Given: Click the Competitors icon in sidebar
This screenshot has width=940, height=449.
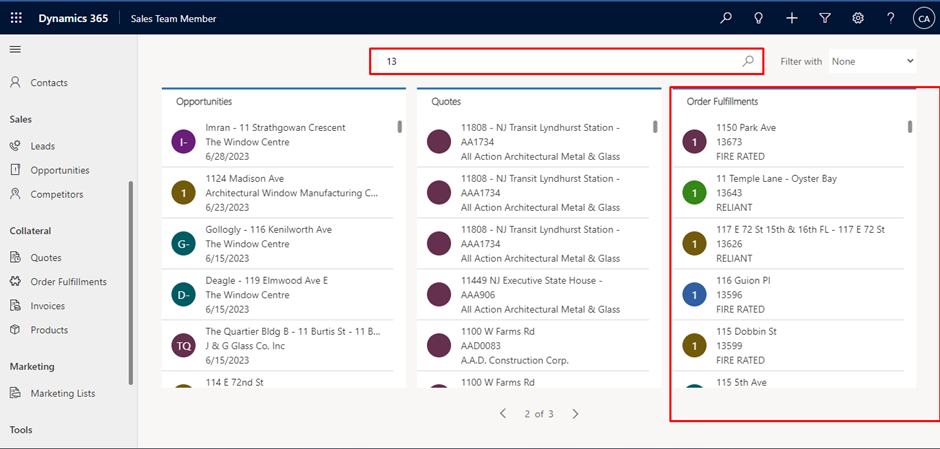Looking at the screenshot, I should pos(16,194).
